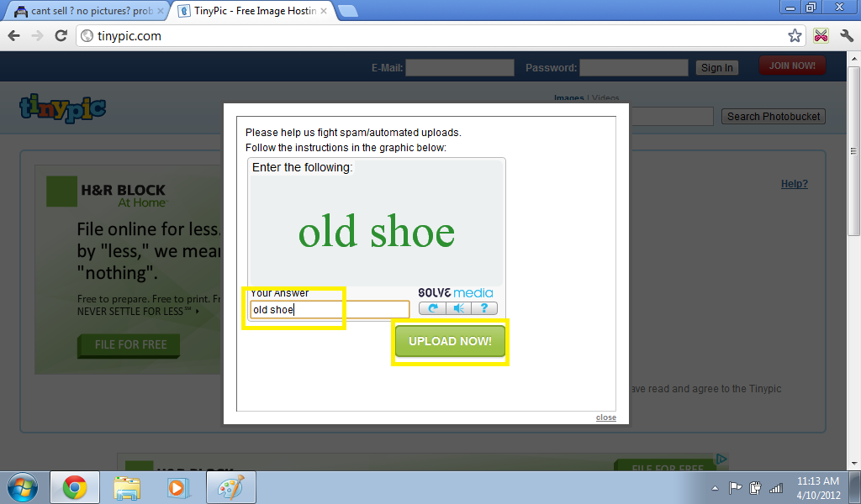Click in the E-Mail login field

click(459, 68)
